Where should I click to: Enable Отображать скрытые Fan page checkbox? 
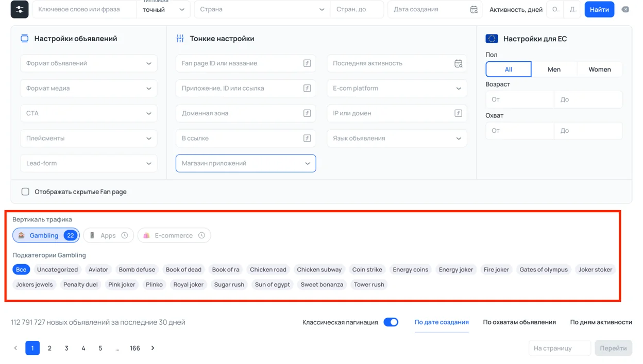pos(25,192)
